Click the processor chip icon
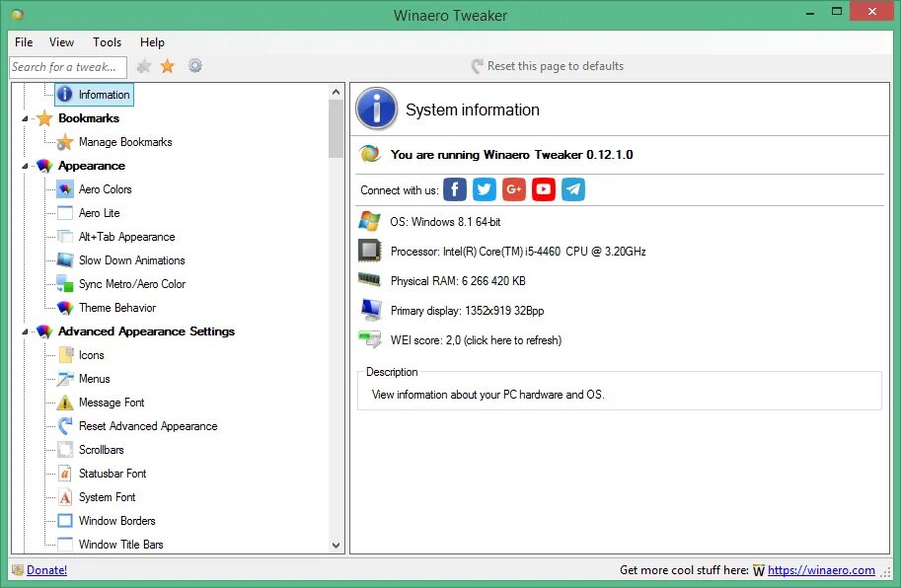This screenshot has height=588, width=901. pos(369,251)
